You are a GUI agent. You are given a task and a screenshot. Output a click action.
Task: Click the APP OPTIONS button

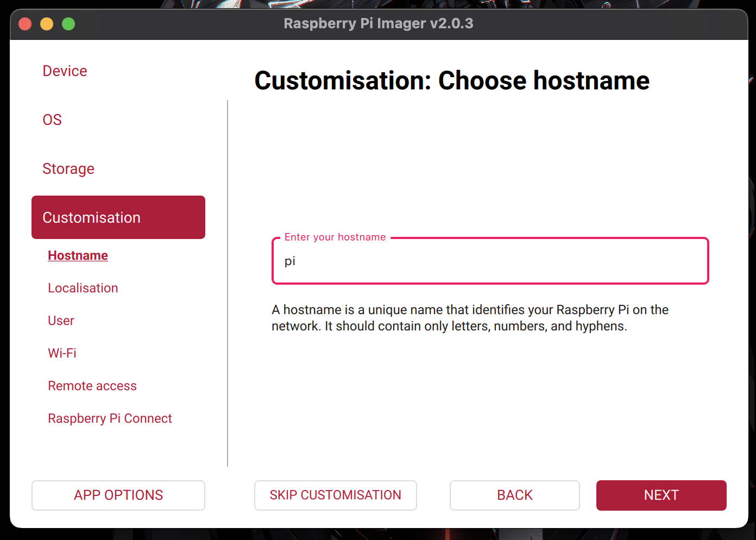pos(118,495)
